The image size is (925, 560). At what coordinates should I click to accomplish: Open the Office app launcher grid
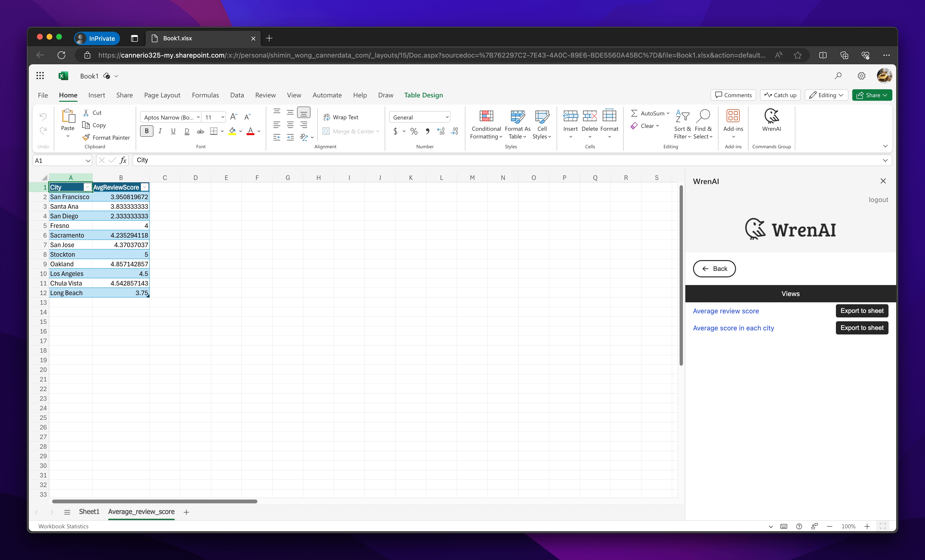(x=40, y=76)
